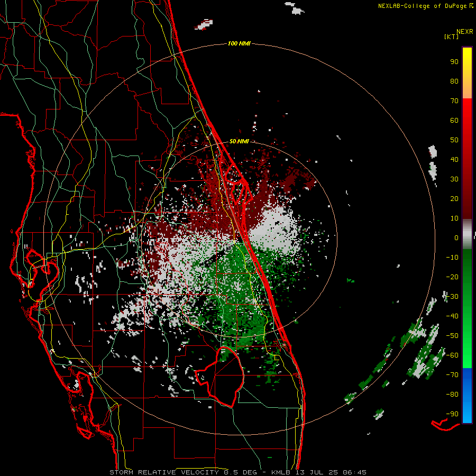The image size is (476, 476).
Task: Click the 13 JUL 25 date text
Action: [x=317, y=472]
